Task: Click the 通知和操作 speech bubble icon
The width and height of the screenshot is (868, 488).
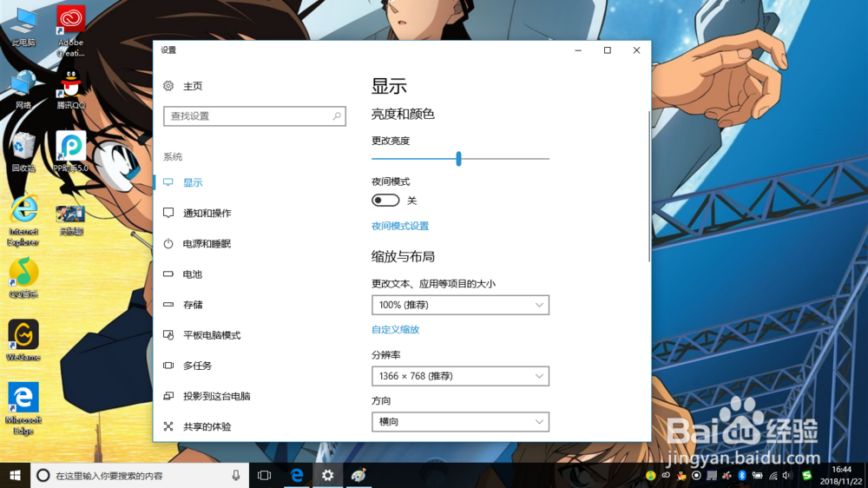Action: (168, 213)
